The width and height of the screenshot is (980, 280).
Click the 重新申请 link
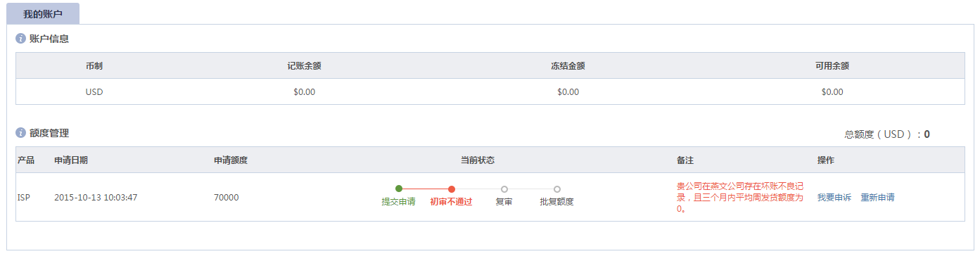878,198
